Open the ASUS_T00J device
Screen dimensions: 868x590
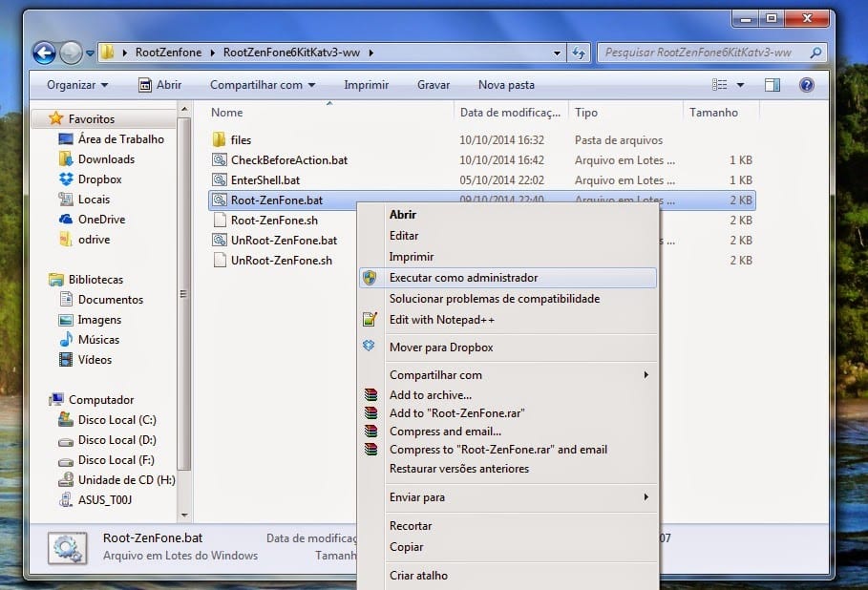[105, 500]
